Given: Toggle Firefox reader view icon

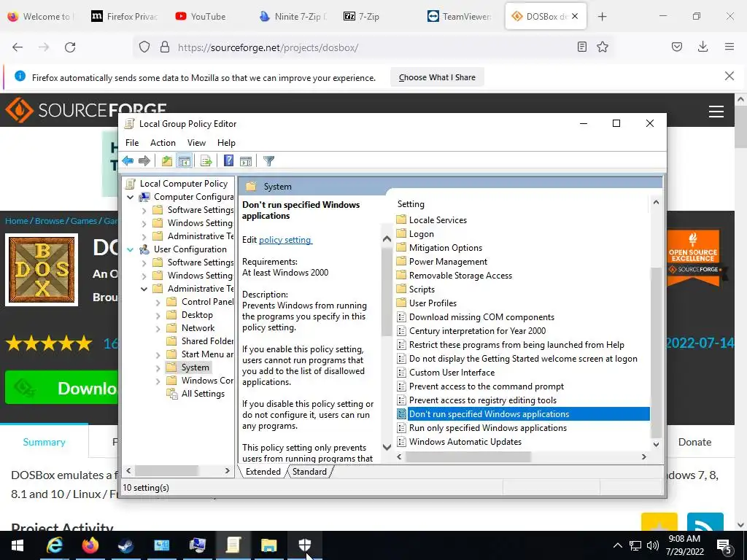Looking at the screenshot, I should point(581,47).
